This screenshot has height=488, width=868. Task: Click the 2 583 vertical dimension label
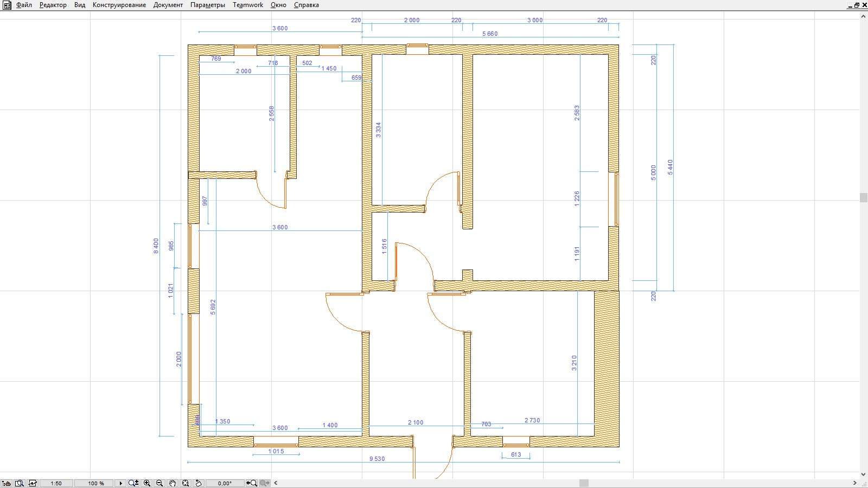coord(577,113)
